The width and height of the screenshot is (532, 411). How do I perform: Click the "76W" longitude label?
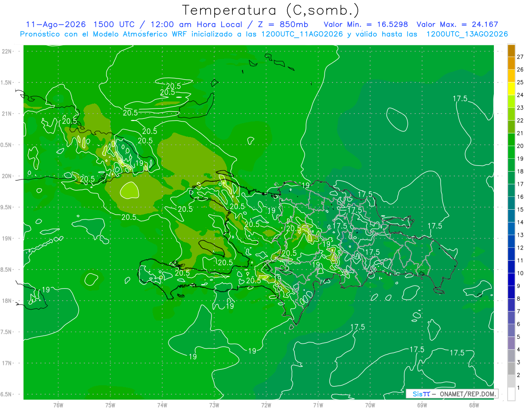(x=58, y=405)
